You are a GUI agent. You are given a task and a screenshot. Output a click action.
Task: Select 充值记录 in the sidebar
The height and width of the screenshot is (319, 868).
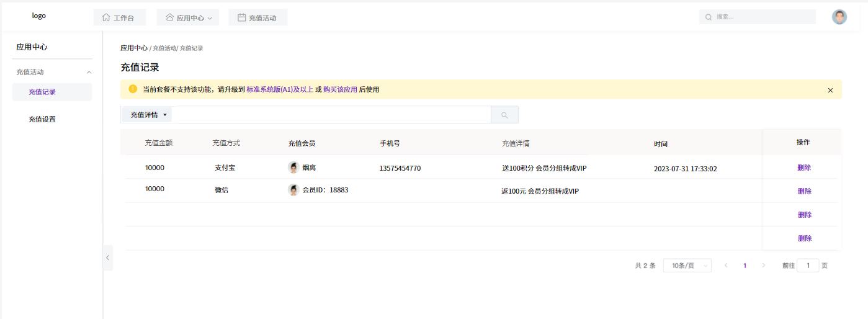42,92
